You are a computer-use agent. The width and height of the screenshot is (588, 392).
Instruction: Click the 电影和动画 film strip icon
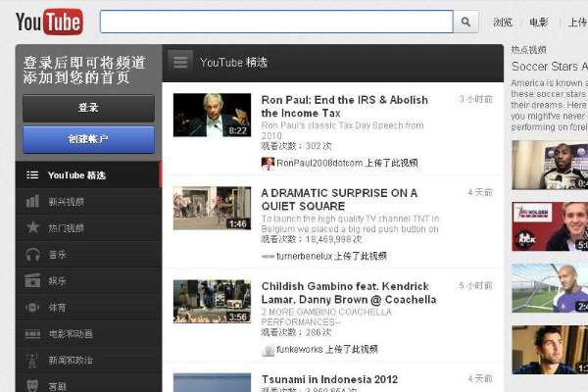(32, 333)
